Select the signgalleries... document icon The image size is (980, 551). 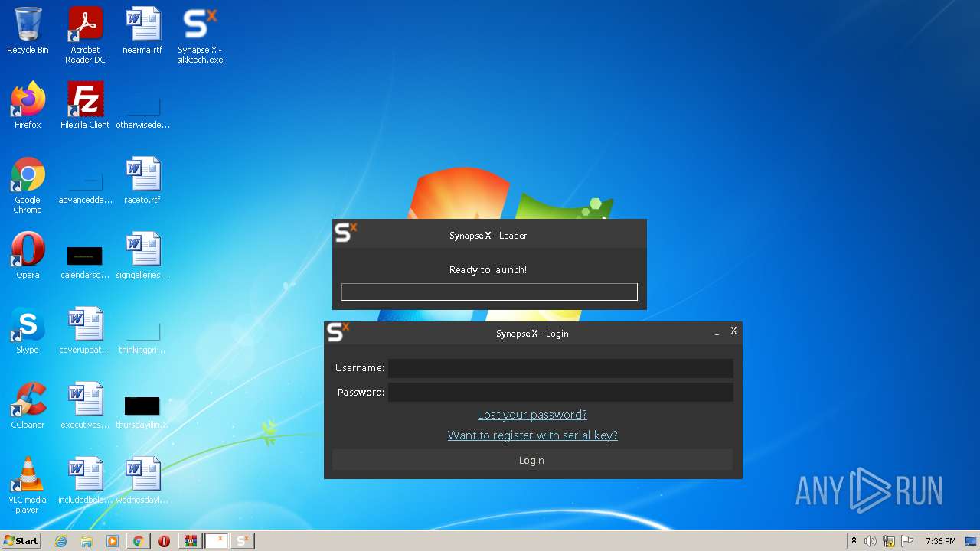142,256
